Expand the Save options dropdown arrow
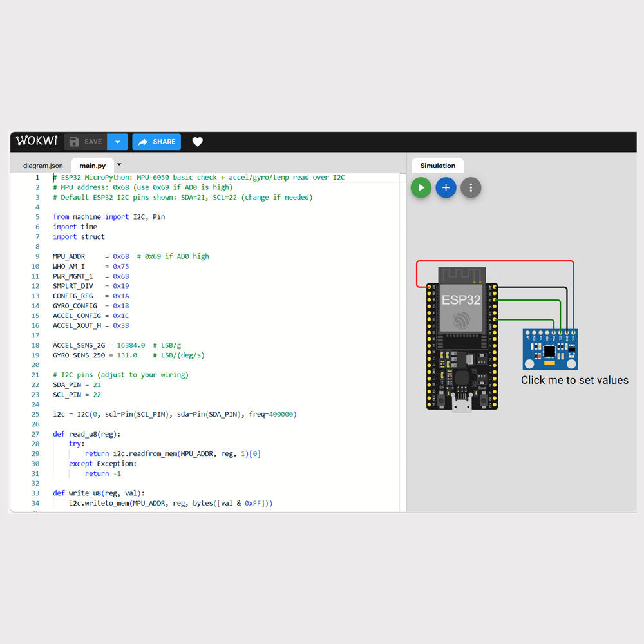 117,142
